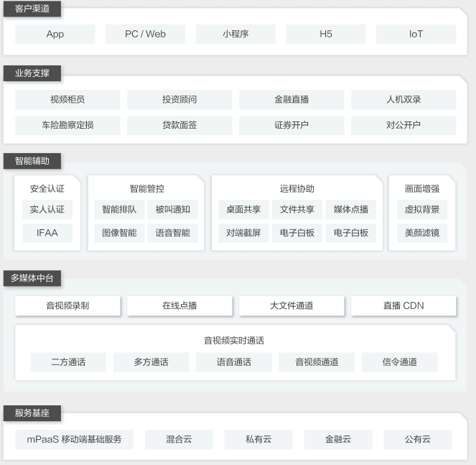476x465 pixels.
Task: Choose the H5 channel box
Action: 326,34
